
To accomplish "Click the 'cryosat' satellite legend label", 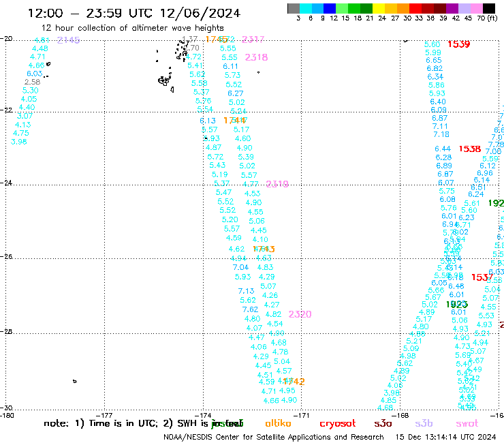I will click(x=338, y=424).
